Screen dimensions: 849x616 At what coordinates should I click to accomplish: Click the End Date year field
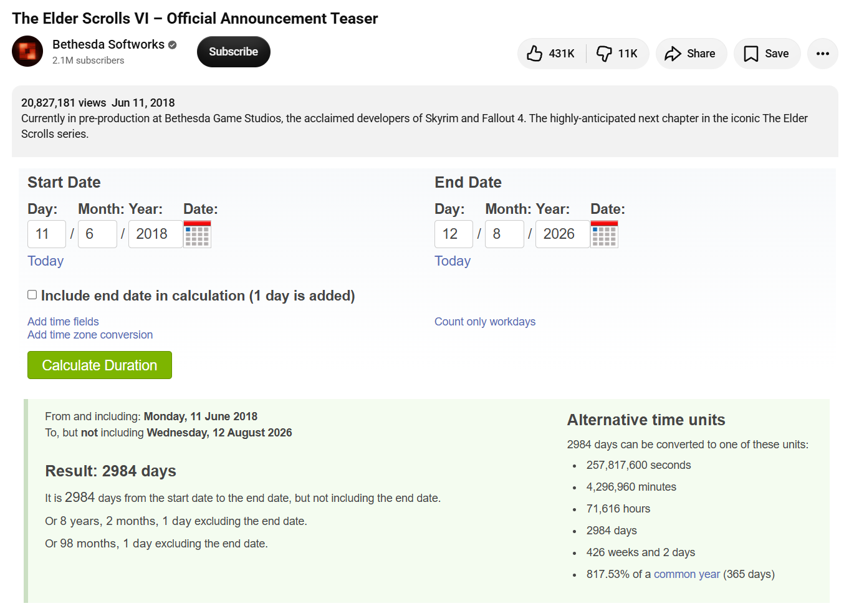(562, 234)
